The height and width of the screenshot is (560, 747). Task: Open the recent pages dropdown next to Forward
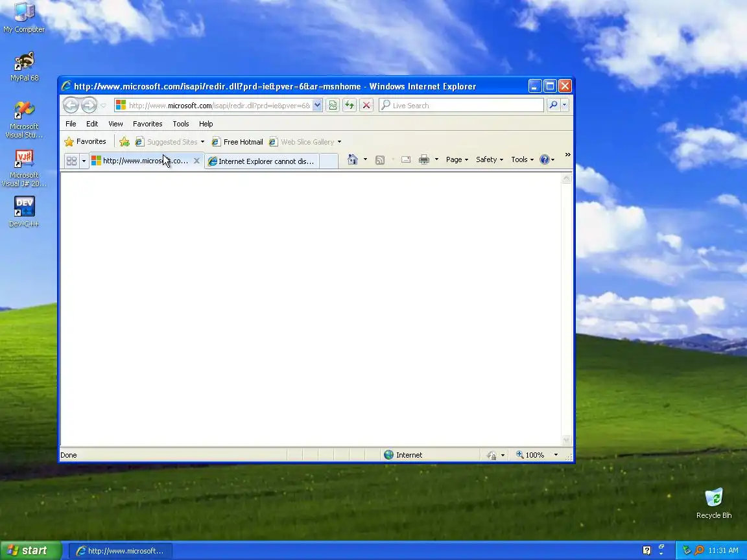[103, 105]
